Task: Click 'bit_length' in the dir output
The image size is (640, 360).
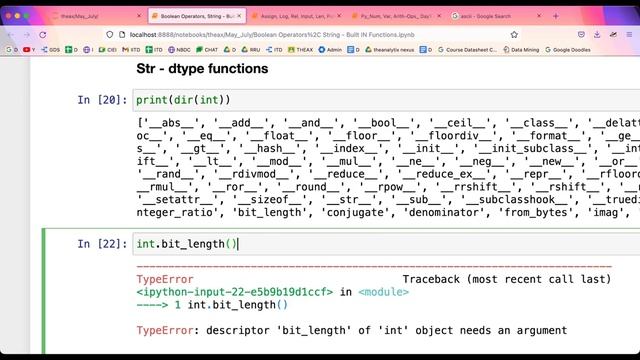Action: 269,213
